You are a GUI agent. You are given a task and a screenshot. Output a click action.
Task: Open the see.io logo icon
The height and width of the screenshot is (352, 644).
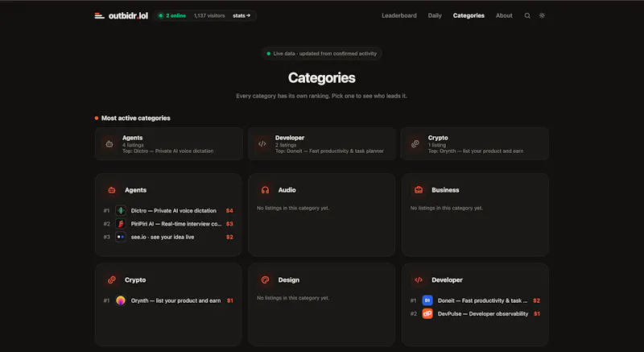120,237
